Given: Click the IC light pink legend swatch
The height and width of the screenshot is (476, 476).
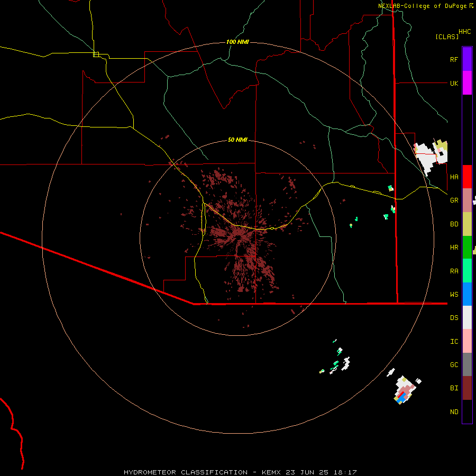Looking at the screenshot, I should (x=467, y=341).
